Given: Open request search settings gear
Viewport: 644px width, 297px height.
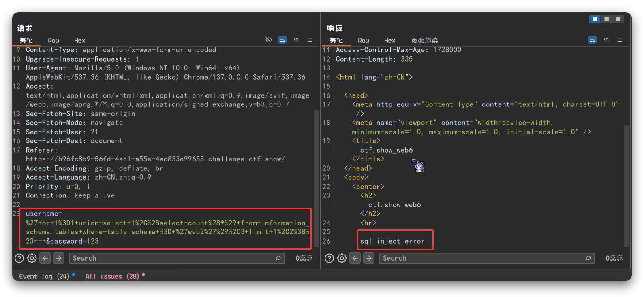Looking at the screenshot, I should [32, 258].
